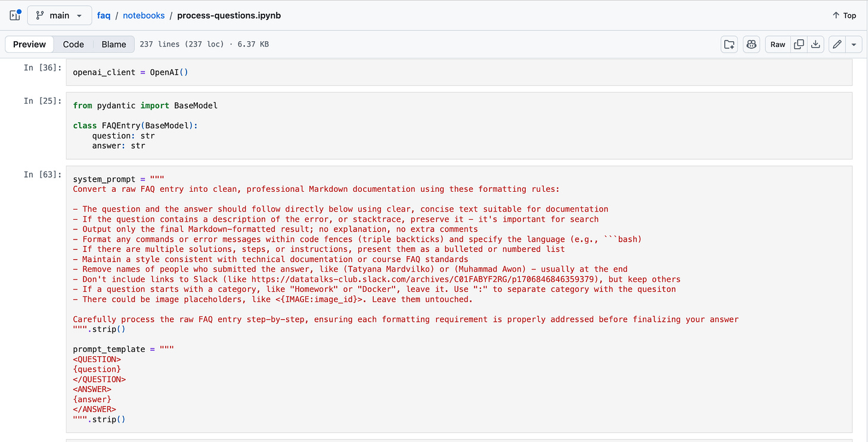Click the 'Output only the final Markdown-formatted result' line
The width and height of the screenshot is (868, 442).
pos(275,229)
